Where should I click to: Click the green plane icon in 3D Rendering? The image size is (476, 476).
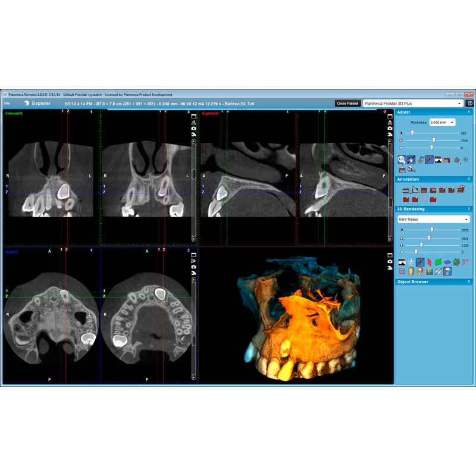click(x=437, y=262)
